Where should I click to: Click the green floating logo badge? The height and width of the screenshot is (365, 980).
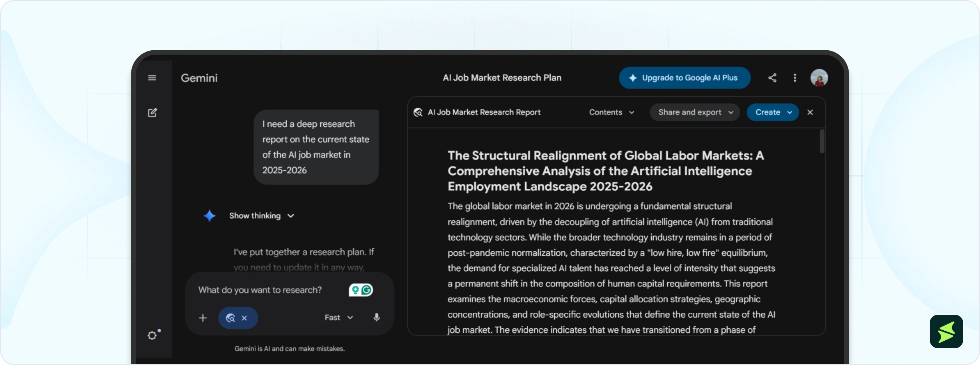pos(946,331)
